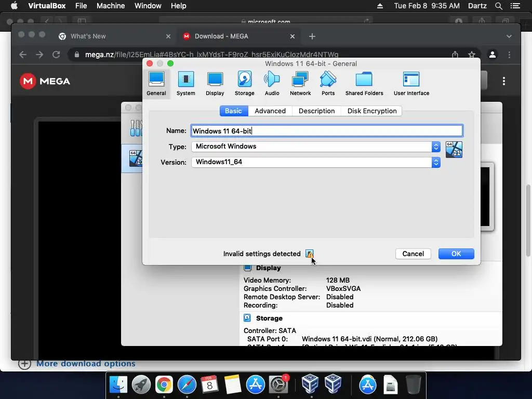The height and width of the screenshot is (399, 532).
Task: Open the File menu
Action: pyautogui.click(x=81, y=6)
